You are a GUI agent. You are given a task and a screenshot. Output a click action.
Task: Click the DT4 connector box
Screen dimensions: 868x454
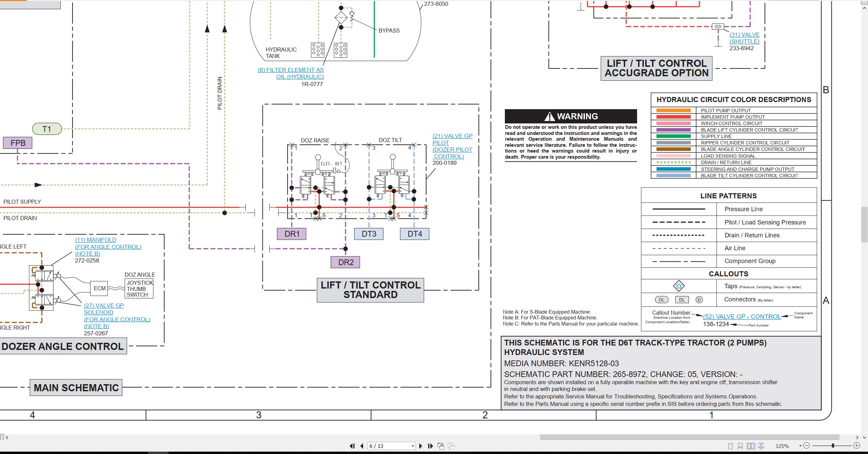414,234
